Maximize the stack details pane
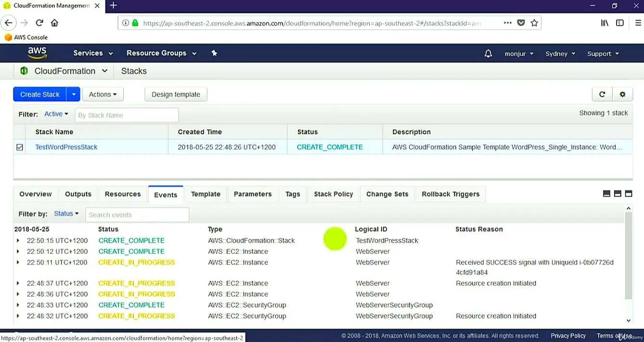The width and height of the screenshot is (644, 342). coord(629,194)
